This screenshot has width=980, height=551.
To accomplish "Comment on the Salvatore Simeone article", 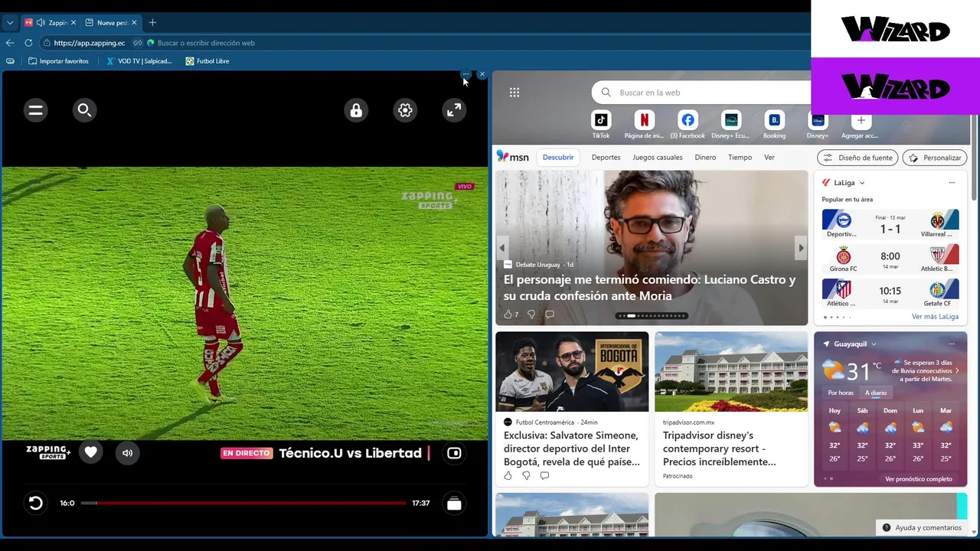I will [x=544, y=476].
